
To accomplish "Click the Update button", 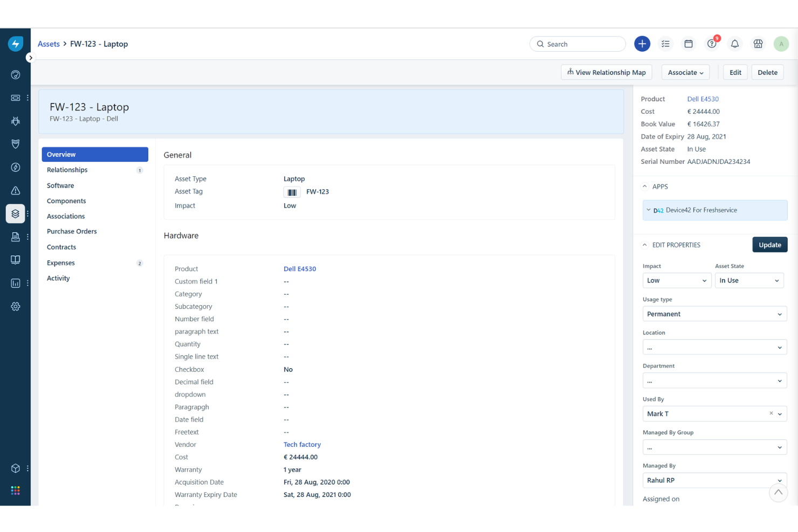I will click(x=769, y=244).
